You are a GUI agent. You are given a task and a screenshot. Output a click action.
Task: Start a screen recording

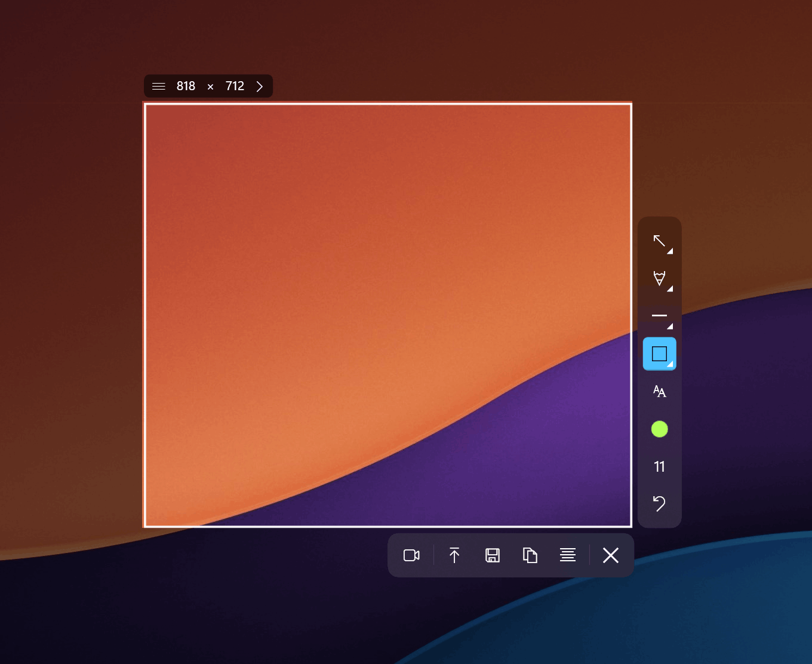pyautogui.click(x=411, y=555)
